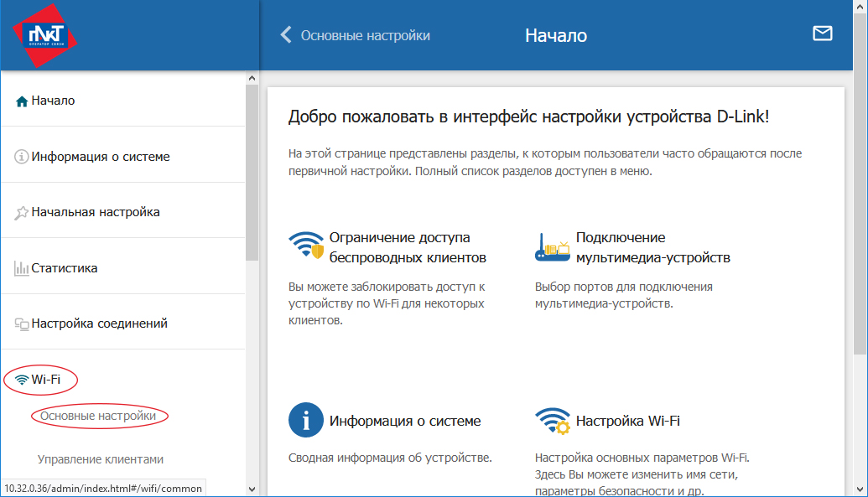Expand the Wi-Fi menu section

(45, 380)
